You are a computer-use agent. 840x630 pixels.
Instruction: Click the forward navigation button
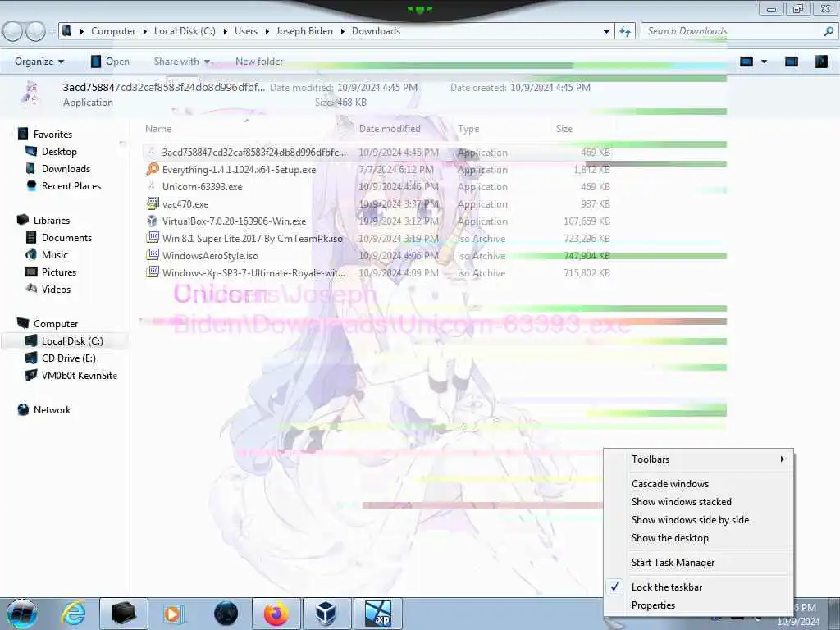(36, 32)
